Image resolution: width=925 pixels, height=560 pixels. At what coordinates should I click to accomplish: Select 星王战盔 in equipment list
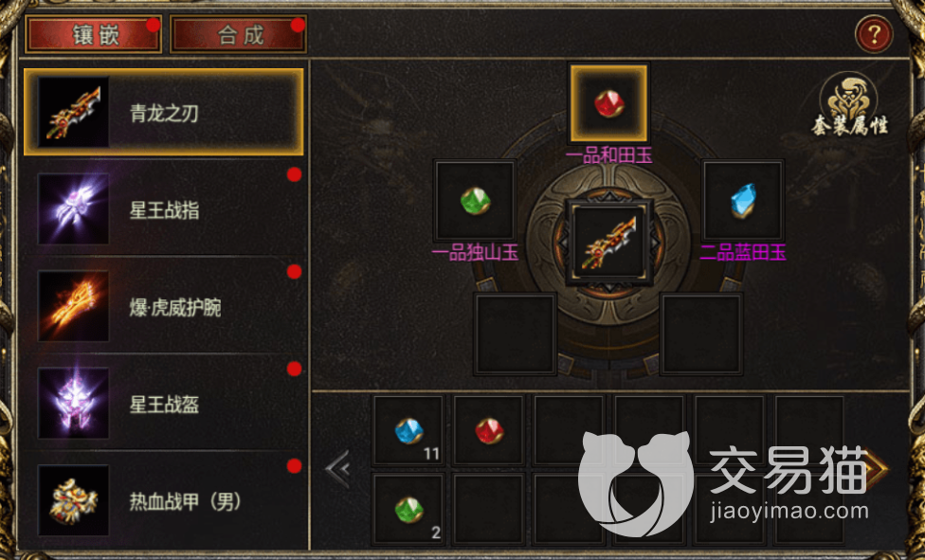click(164, 404)
